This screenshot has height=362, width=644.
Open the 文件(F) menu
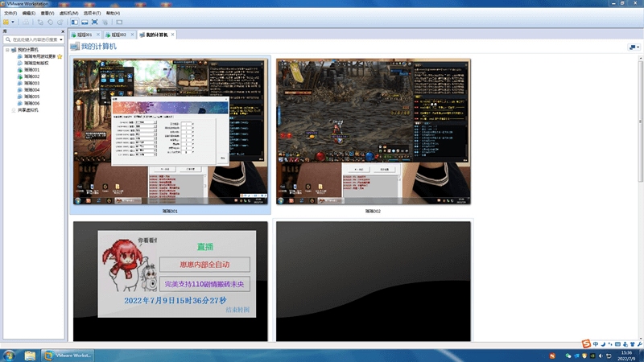pyautogui.click(x=10, y=13)
